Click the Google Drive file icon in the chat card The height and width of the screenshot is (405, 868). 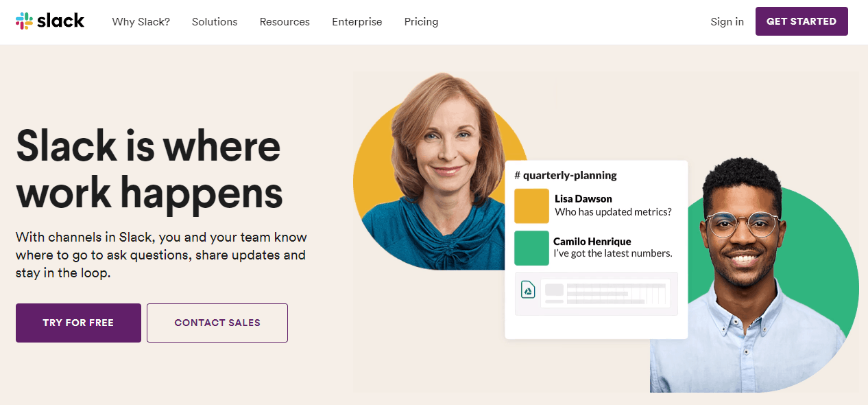528,290
